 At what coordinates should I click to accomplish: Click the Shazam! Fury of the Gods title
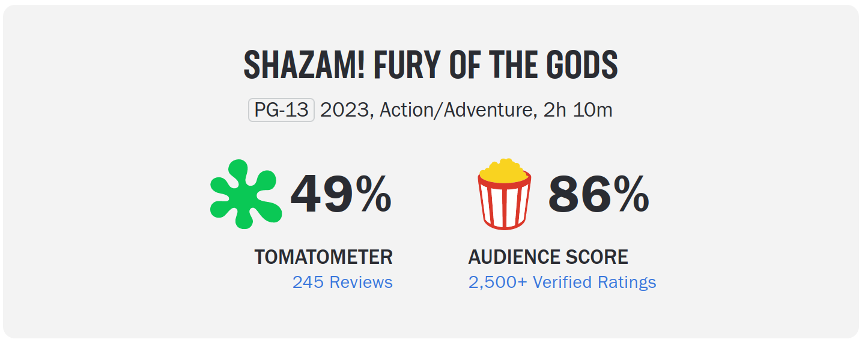(431, 65)
